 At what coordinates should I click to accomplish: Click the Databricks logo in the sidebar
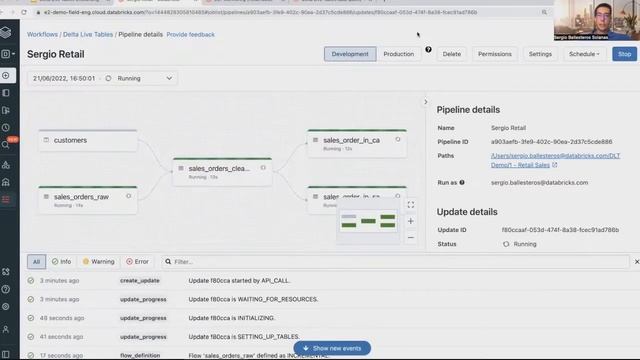coord(6,32)
